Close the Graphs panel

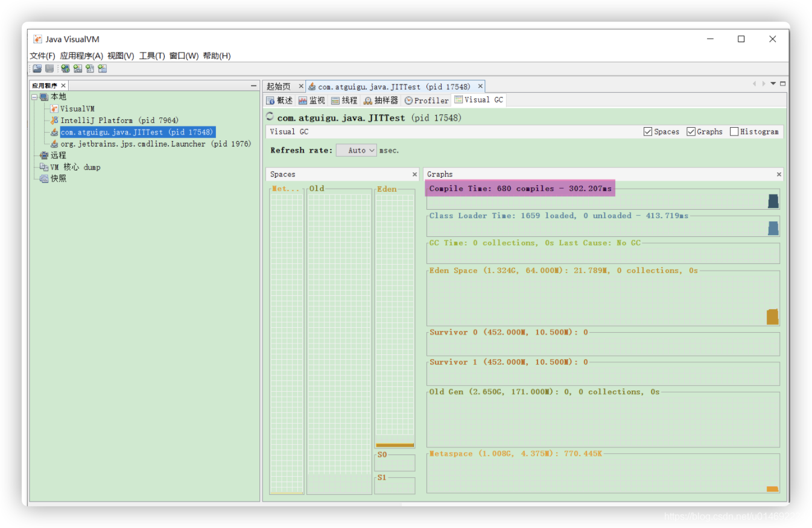[x=779, y=174]
